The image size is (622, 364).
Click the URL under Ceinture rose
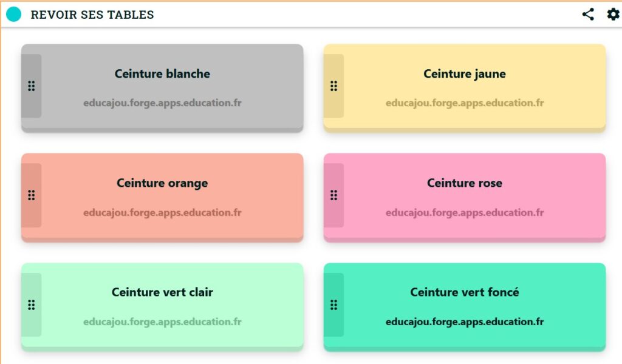465,213
